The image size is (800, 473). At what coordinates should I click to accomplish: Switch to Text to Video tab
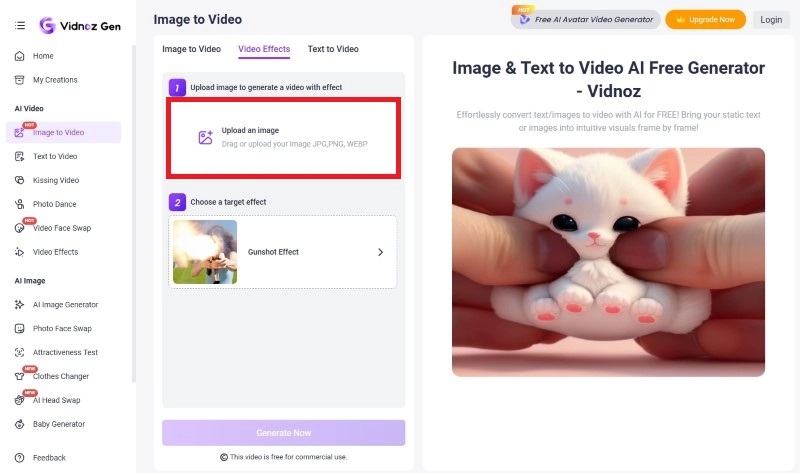333,49
